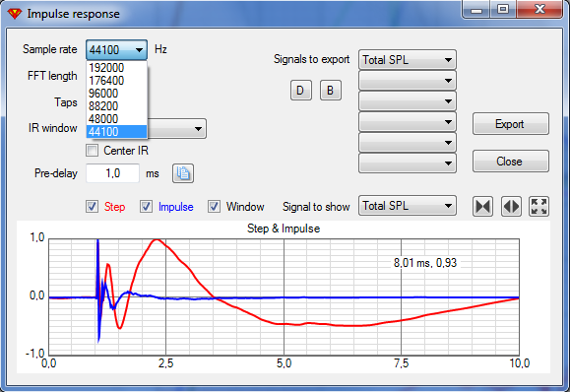
Task: Select 96000 in sample rate list
Action: click(x=117, y=94)
